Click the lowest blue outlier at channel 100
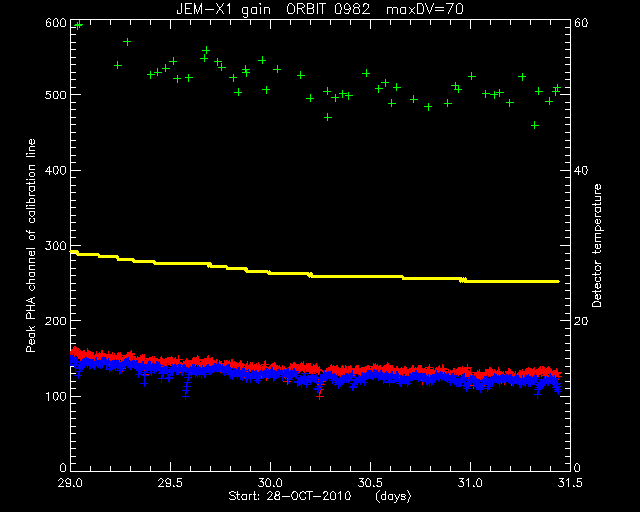The width and height of the screenshot is (640, 512). [186, 396]
